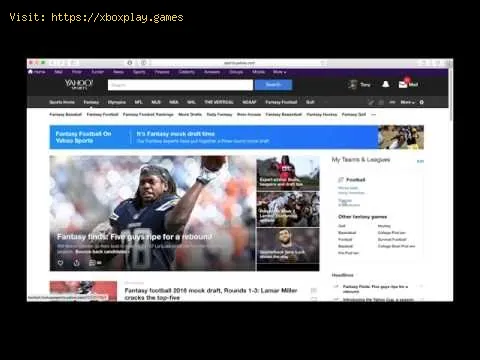Select the Fantasy tab in sports navbar
This screenshot has width=480, height=360.
point(91,102)
